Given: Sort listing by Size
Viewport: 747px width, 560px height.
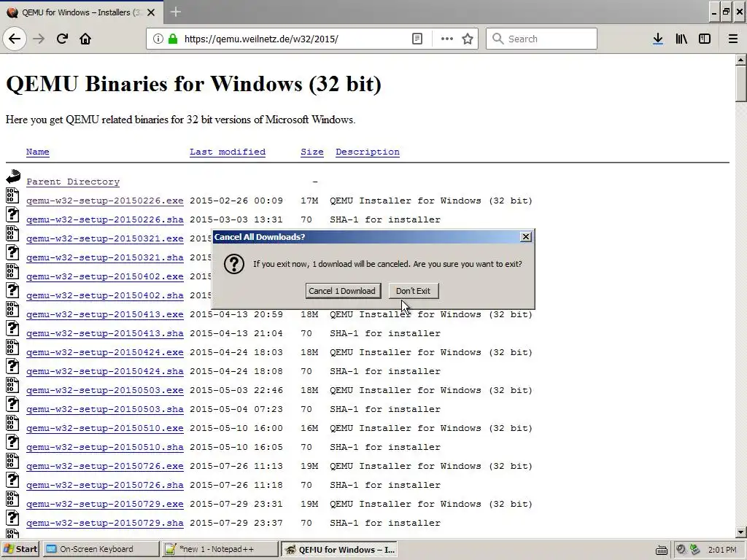Looking at the screenshot, I should pyautogui.click(x=312, y=152).
